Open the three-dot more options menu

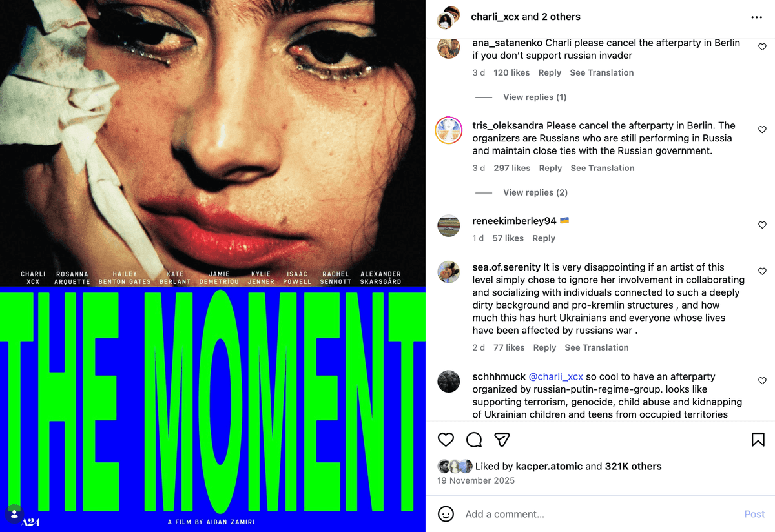756,17
